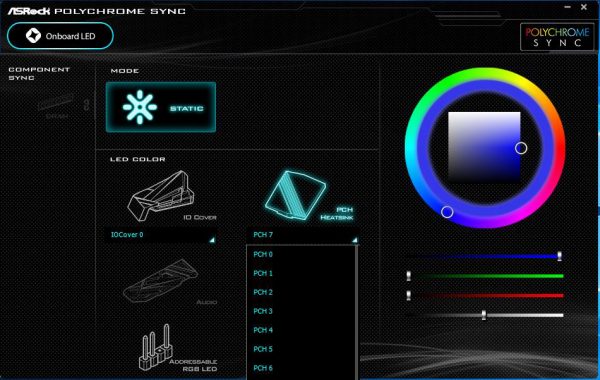Click the Static mode snowflake icon
Screen dimensions: 600x380
point(140,107)
